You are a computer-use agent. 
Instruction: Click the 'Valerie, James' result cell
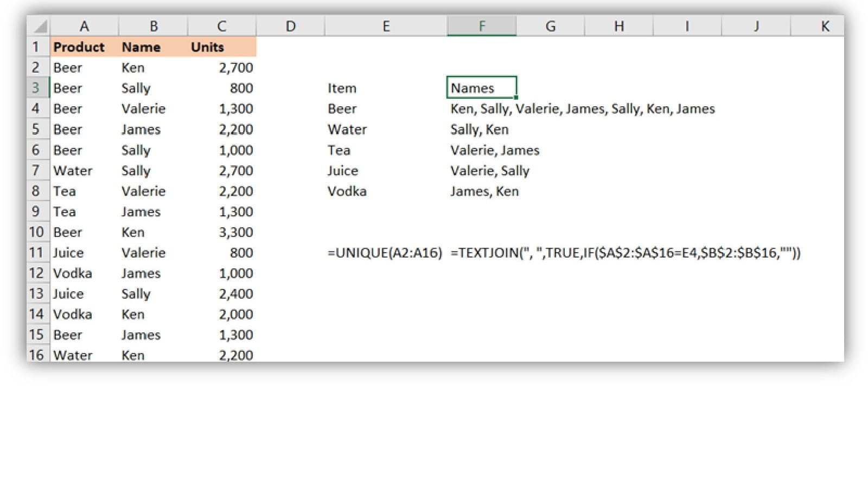[495, 150]
